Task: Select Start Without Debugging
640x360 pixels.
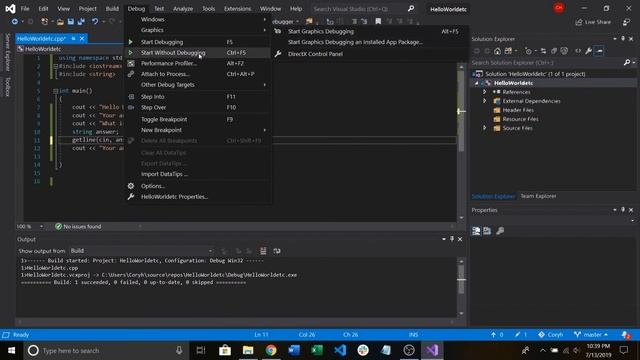Action: click(198, 53)
